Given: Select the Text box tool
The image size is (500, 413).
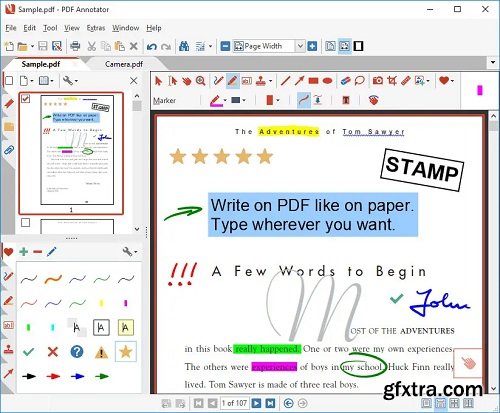Looking at the screenshot, I should pos(247,81).
